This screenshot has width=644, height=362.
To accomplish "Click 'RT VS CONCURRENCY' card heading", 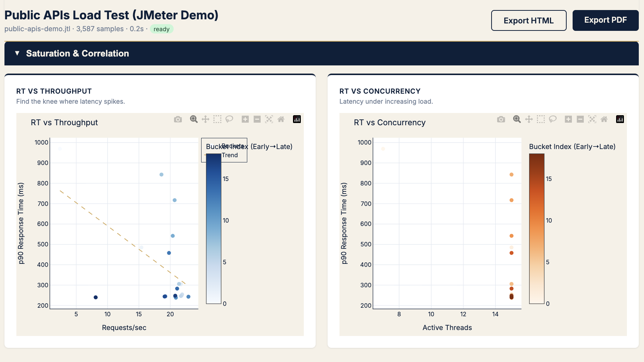I will click(x=380, y=91).
